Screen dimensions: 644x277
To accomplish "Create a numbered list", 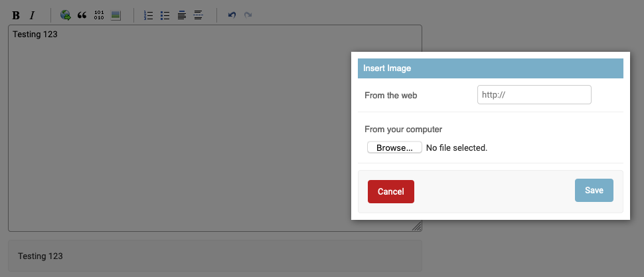I will pyautogui.click(x=148, y=16).
